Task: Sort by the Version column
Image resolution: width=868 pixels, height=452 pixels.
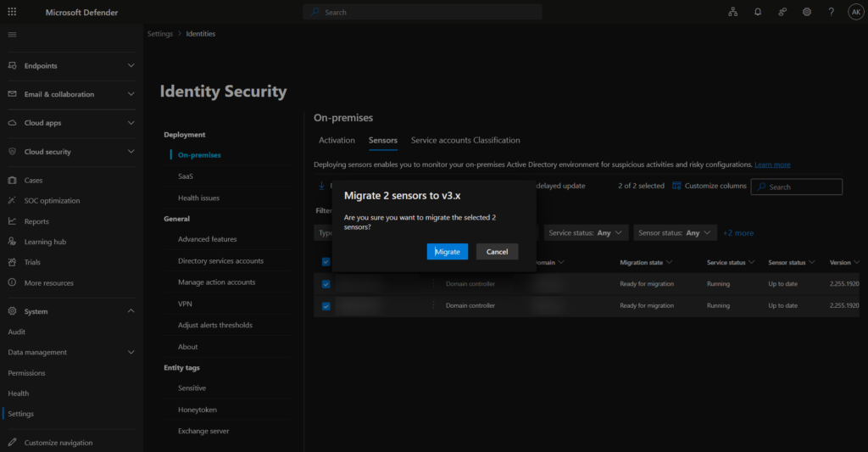Action: (x=844, y=263)
